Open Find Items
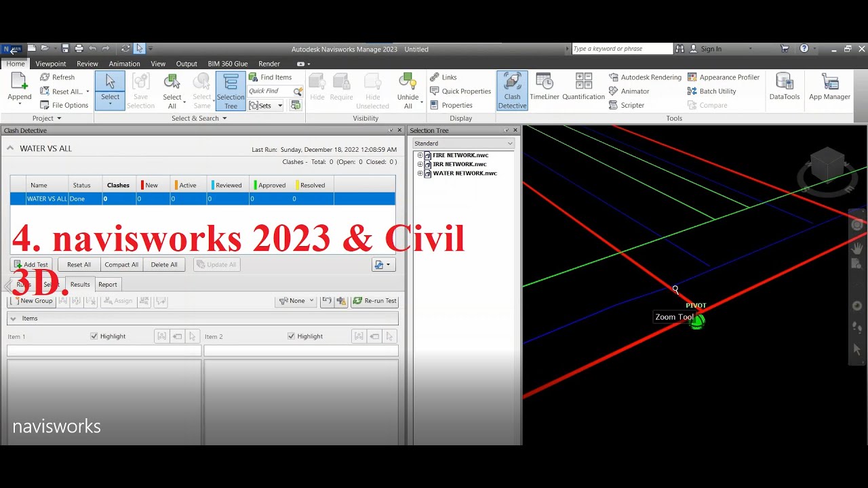 pyautogui.click(x=270, y=77)
